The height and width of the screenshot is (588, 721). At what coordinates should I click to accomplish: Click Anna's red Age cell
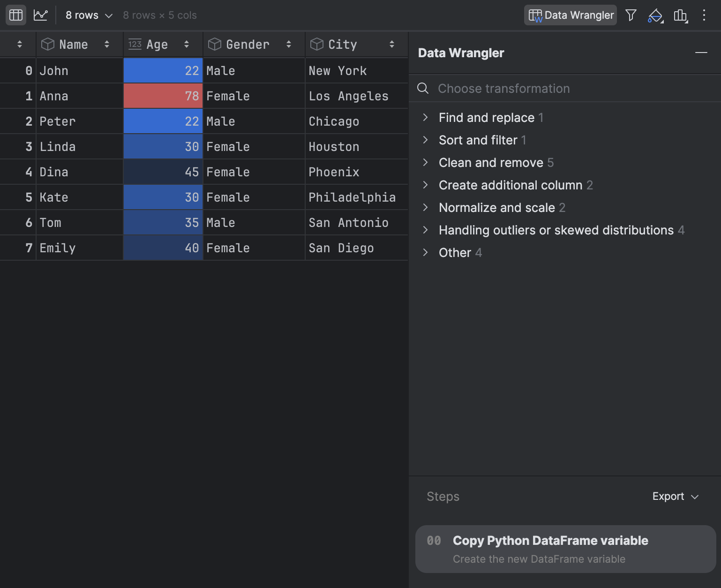pos(163,96)
